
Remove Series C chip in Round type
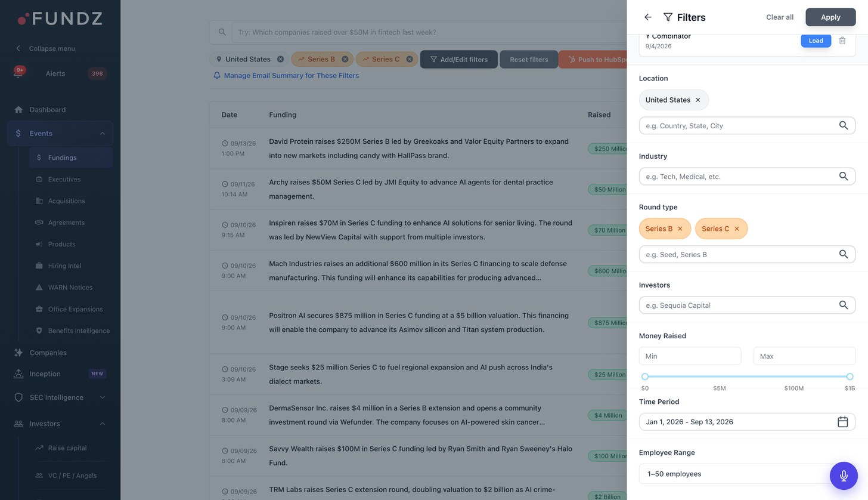point(737,229)
